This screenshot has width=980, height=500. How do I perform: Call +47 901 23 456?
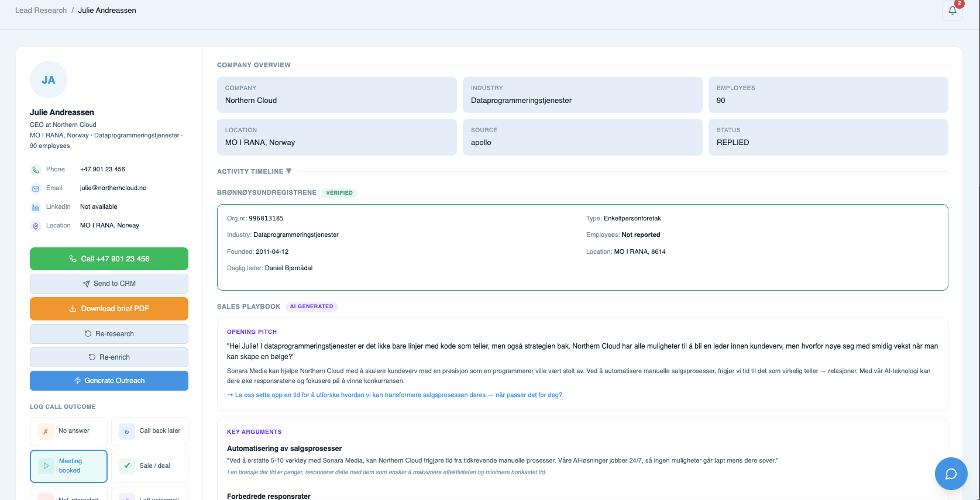click(109, 258)
